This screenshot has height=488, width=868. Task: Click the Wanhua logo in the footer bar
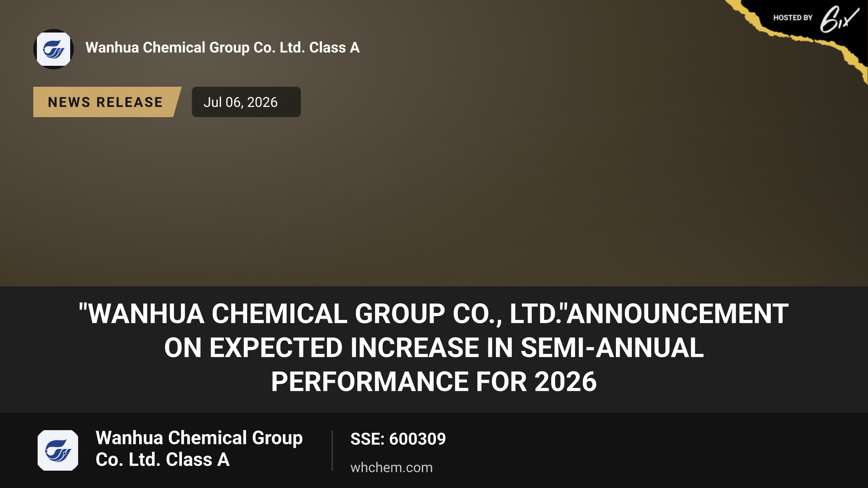(58, 450)
